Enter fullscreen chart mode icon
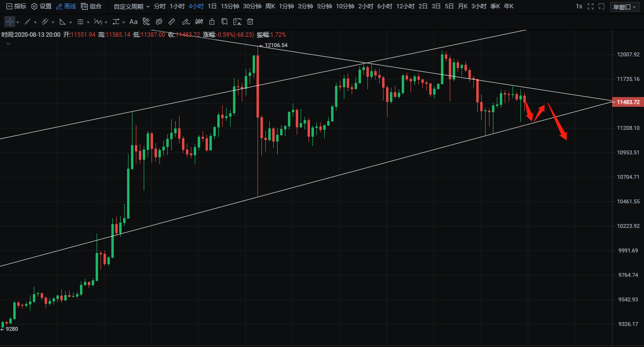Image resolution: width=644 pixels, height=347 pixels. click(x=591, y=6)
